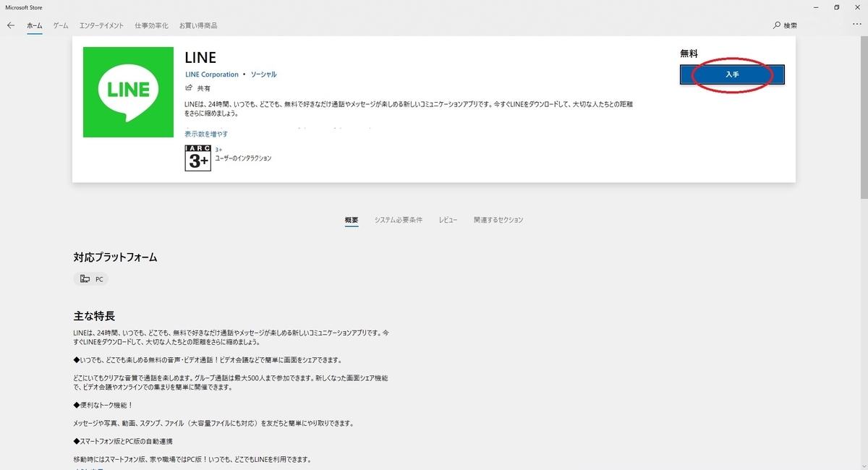Switch to エンターテイメント tab
The height and width of the screenshot is (470, 868).
coord(101,25)
